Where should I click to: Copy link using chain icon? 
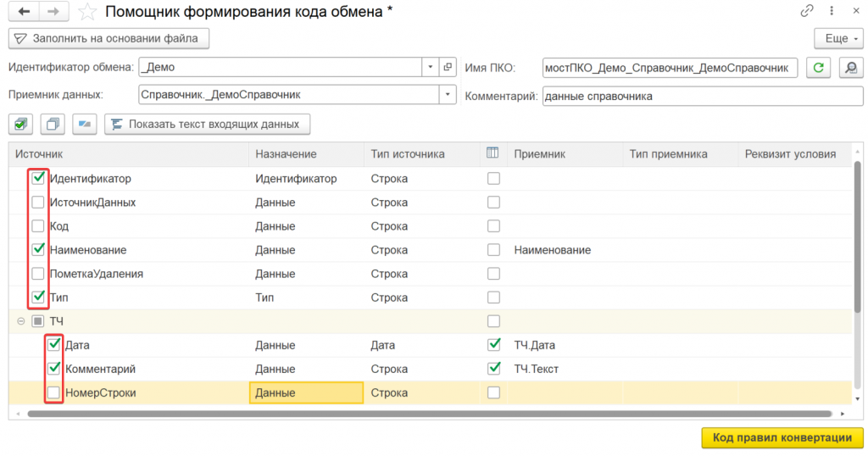coord(806,12)
